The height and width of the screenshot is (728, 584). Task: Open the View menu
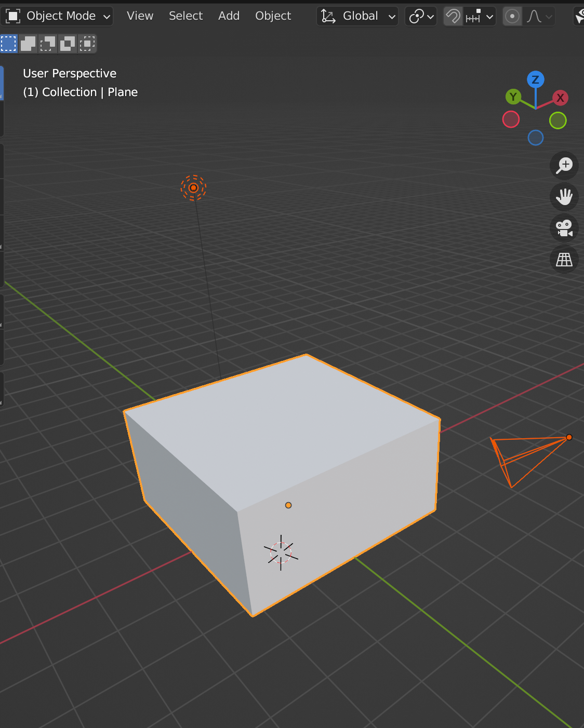click(x=140, y=16)
